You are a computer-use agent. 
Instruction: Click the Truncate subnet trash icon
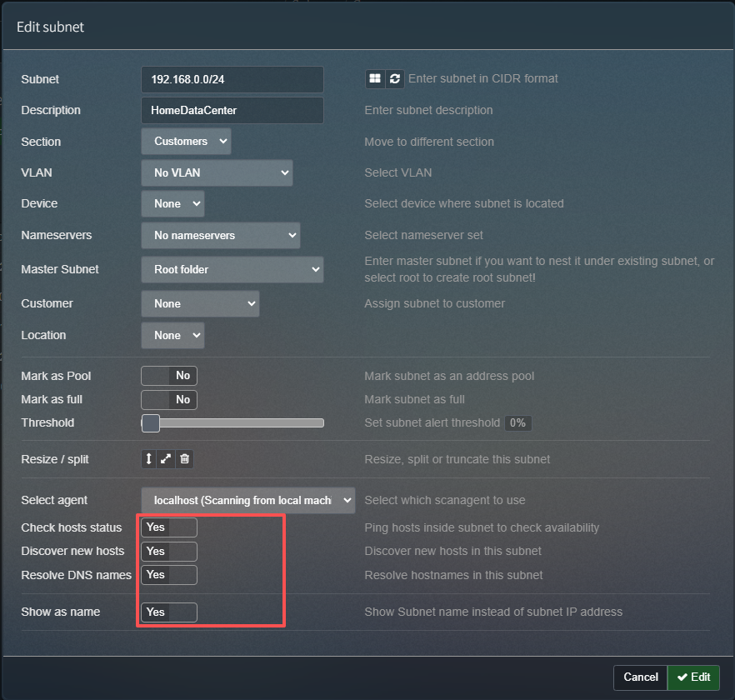point(185,459)
